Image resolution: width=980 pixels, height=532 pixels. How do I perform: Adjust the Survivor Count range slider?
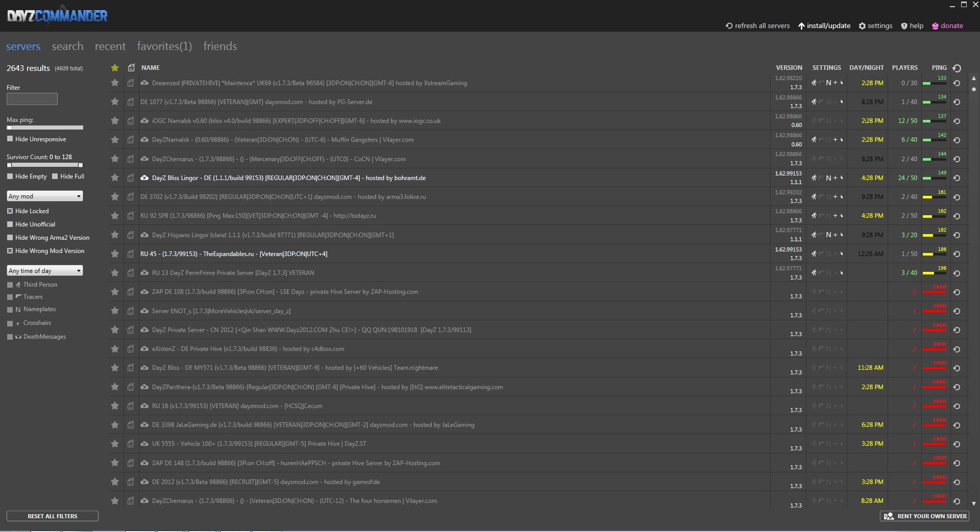[x=45, y=165]
